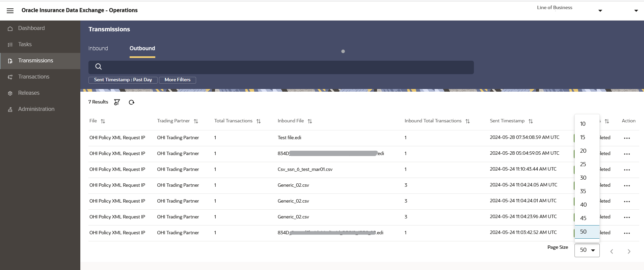Image resolution: width=644 pixels, height=270 pixels.
Task: Click the magnifier search icon
Action: (x=99, y=67)
